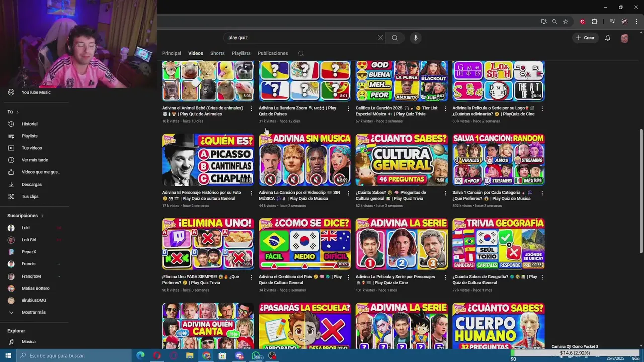
Task: Open the ¿Cómo se dice? thumbnail
Action: 305,244
